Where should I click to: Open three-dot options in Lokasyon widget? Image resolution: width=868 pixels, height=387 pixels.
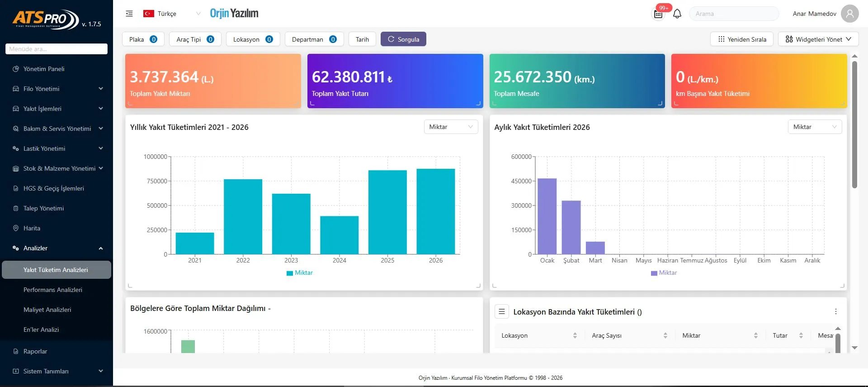[835, 311]
